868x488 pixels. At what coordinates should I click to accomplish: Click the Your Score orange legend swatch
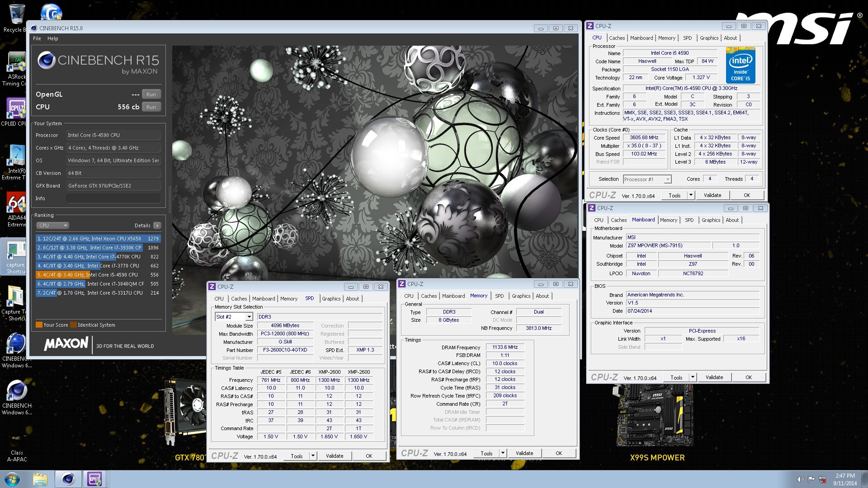(39, 325)
